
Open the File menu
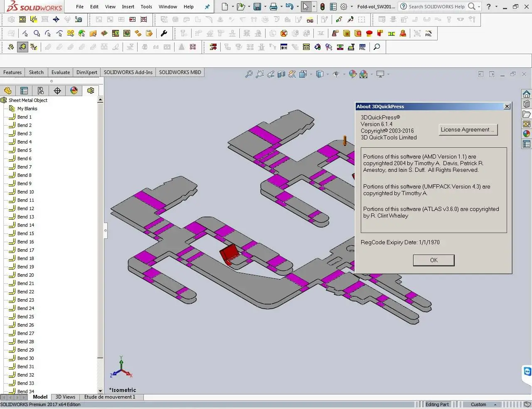[x=80, y=7]
